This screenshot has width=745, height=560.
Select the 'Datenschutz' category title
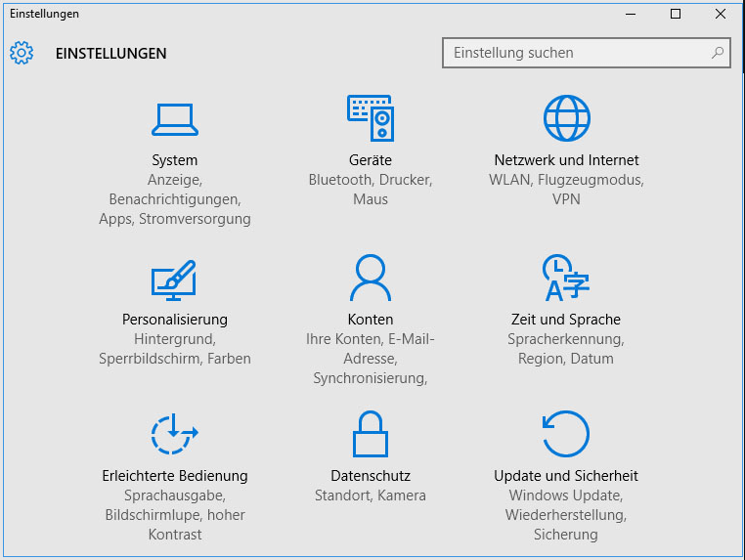click(371, 475)
